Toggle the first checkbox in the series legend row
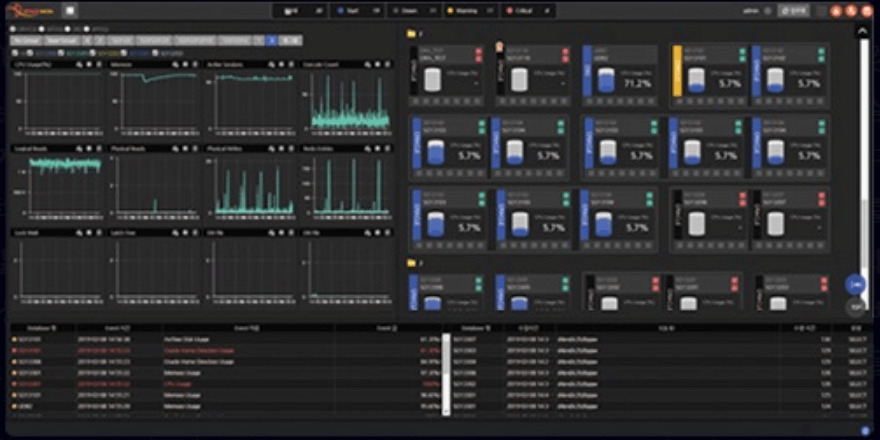This screenshot has width=880, height=440. tap(14, 53)
